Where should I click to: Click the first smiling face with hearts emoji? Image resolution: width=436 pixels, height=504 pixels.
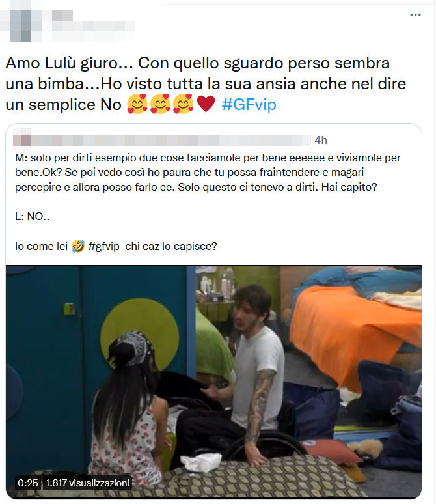(137, 104)
